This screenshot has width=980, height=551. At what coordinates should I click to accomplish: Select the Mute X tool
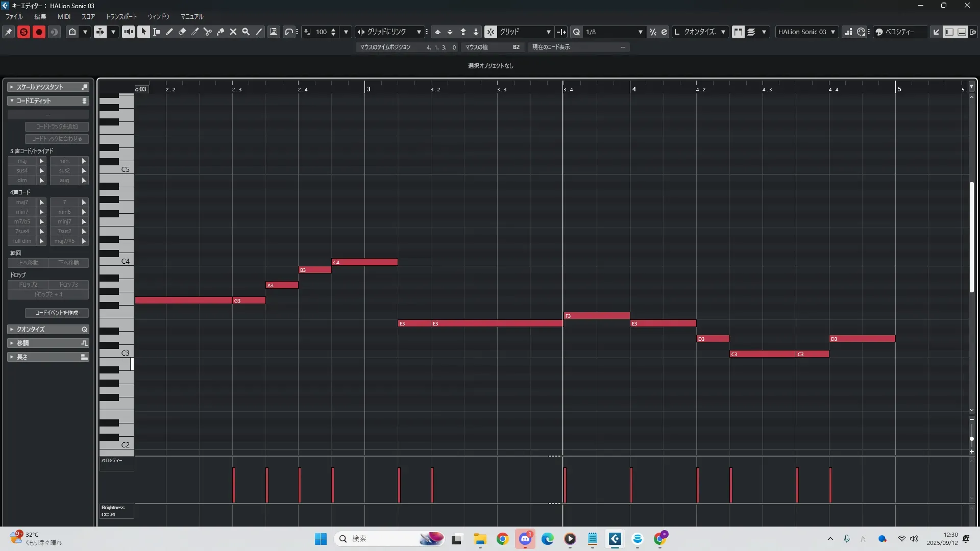(233, 32)
